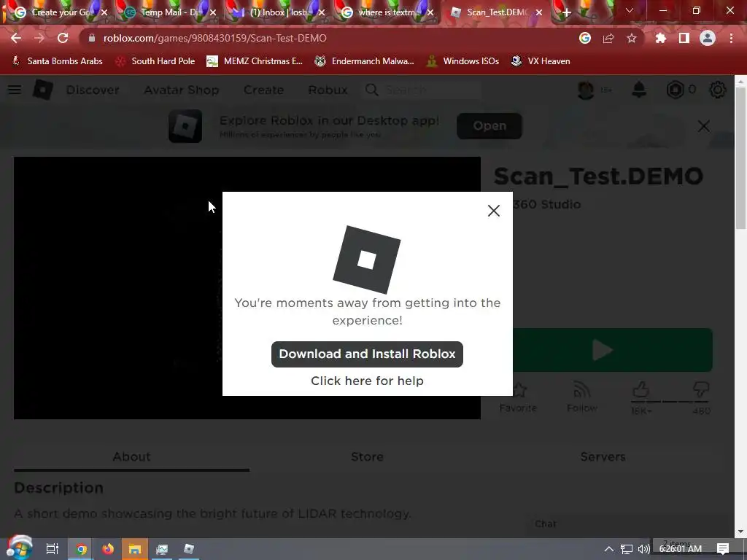Open Avatar Shop in Roblox nav
The width and height of the screenshot is (747, 560).
tap(181, 90)
